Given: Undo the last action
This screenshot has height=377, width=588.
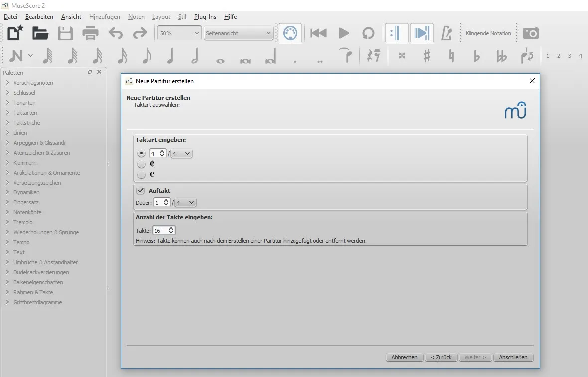Looking at the screenshot, I should (116, 33).
